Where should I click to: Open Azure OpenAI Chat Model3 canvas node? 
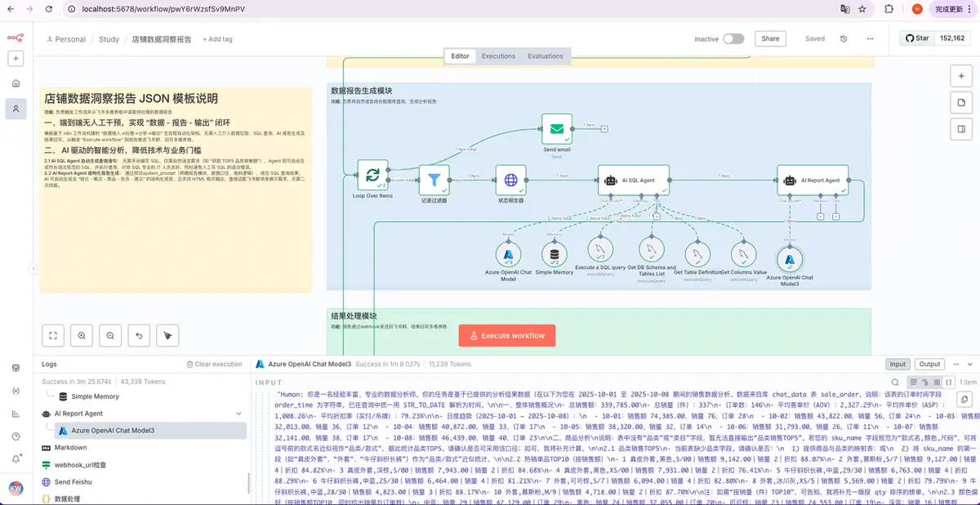pyautogui.click(x=790, y=259)
